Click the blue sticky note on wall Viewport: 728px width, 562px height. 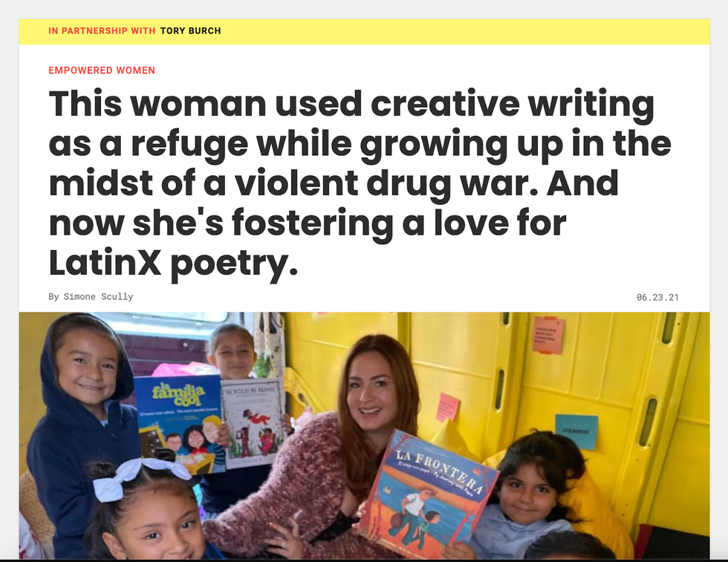click(576, 431)
